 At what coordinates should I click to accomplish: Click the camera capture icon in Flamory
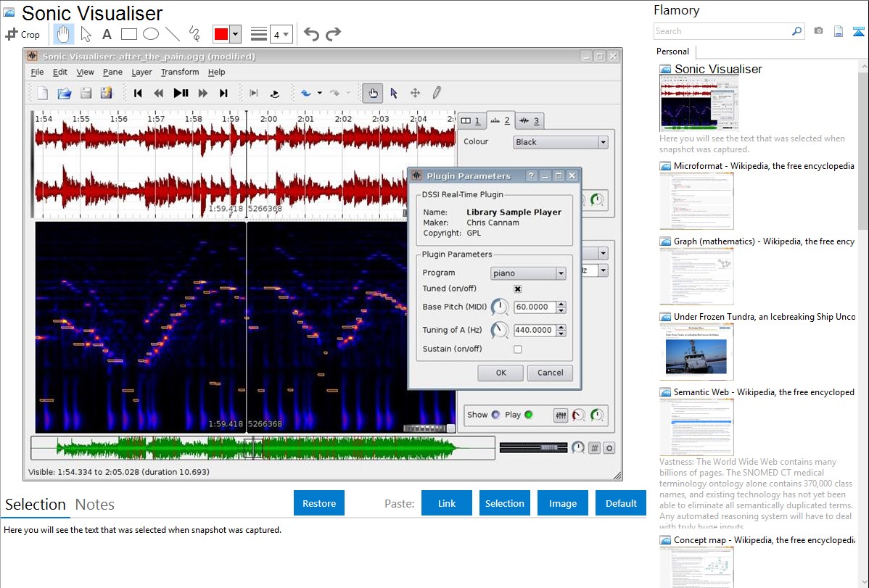tap(818, 31)
